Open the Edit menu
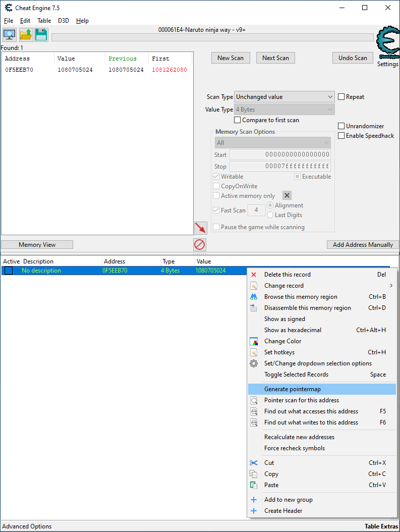Viewport: 400px width, 532px height. point(25,21)
